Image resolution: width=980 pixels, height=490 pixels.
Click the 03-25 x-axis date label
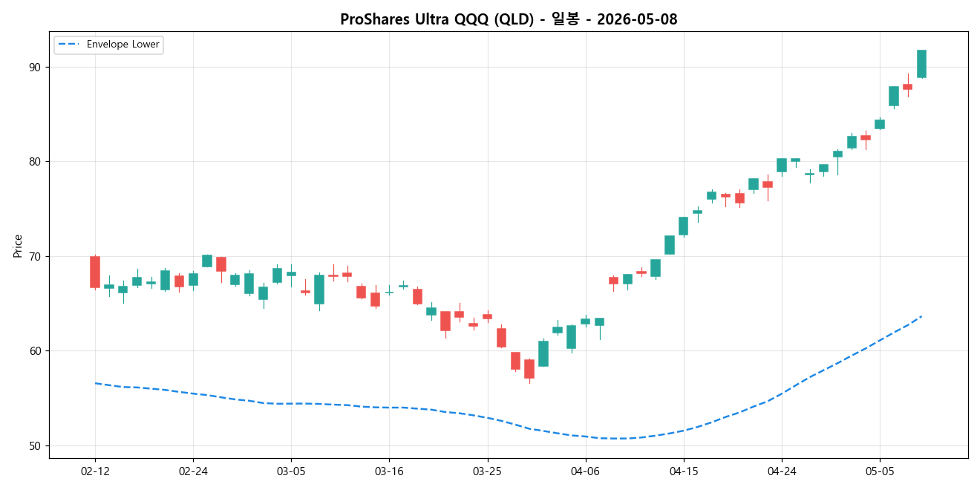coord(487,471)
